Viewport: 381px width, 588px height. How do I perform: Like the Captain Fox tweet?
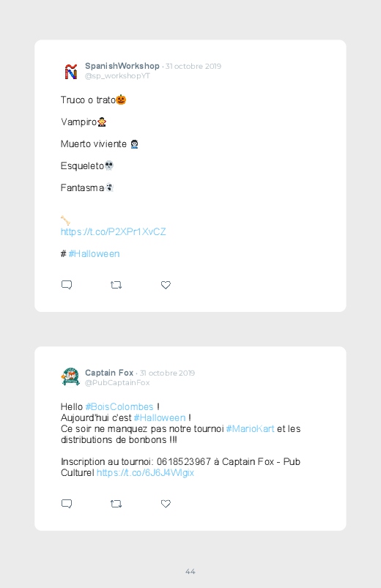166,504
